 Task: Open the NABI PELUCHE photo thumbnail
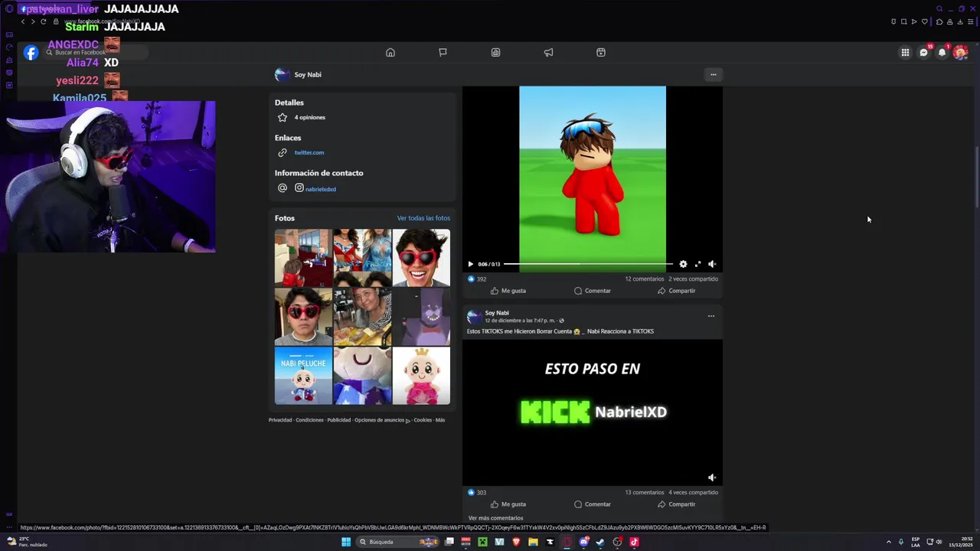point(303,376)
